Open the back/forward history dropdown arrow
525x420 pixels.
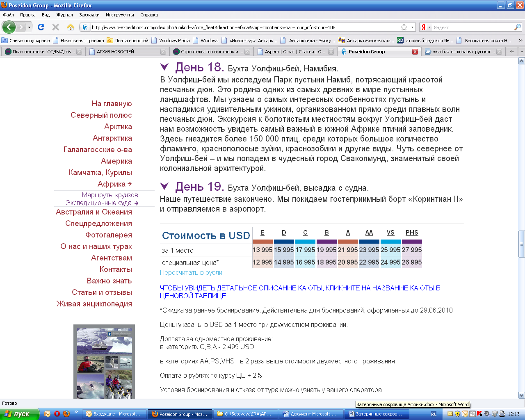click(x=29, y=27)
